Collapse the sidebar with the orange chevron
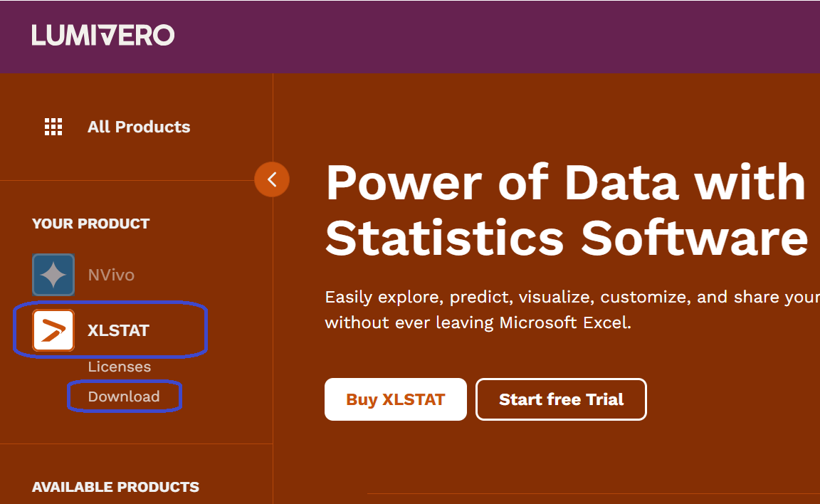Viewport: 820px width, 504px height. pyautogui.click(x=272, y=179)
